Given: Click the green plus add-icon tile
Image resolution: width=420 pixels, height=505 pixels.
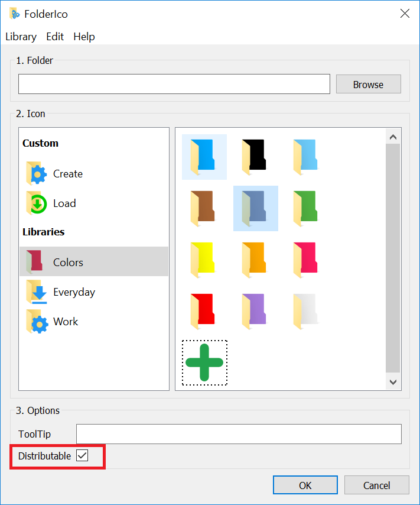Looking at the screenshot, I should (x=205, y=362).
